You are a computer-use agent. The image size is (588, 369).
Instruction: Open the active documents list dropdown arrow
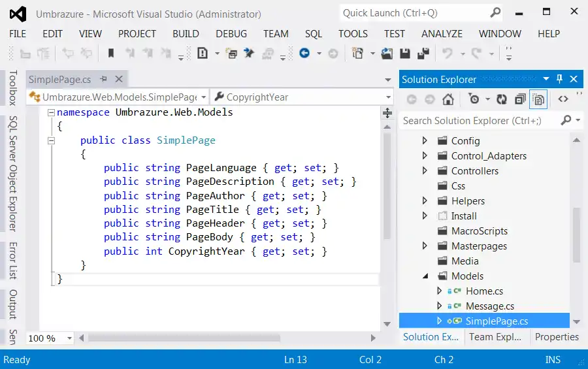pyautogui.click(x=388, y=80)
